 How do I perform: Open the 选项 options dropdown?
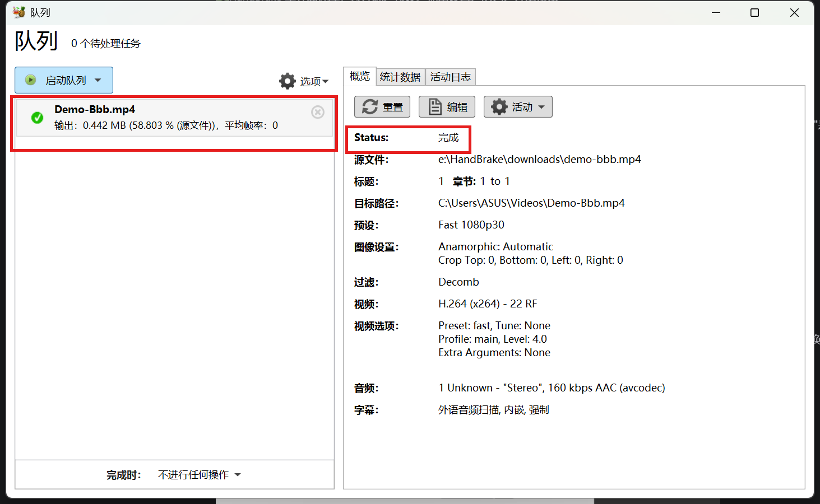[304, 81]
